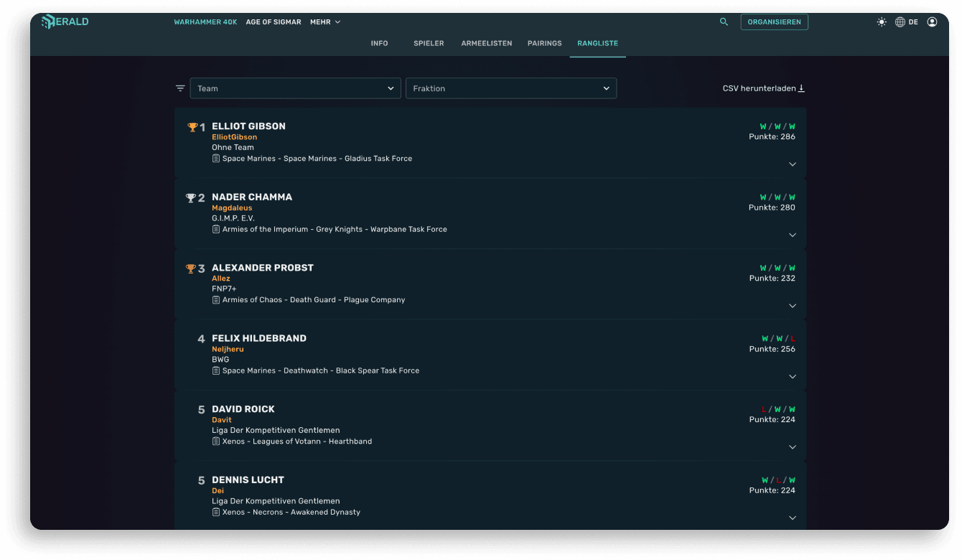This screenshot has height=560, width=962.
Task: Click the filter list icon
Action: click(180, 88)
